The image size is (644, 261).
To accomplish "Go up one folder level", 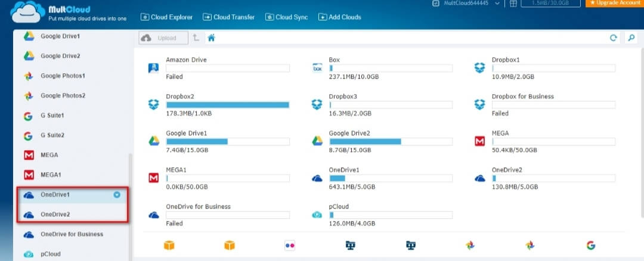I will click(196, 38).
